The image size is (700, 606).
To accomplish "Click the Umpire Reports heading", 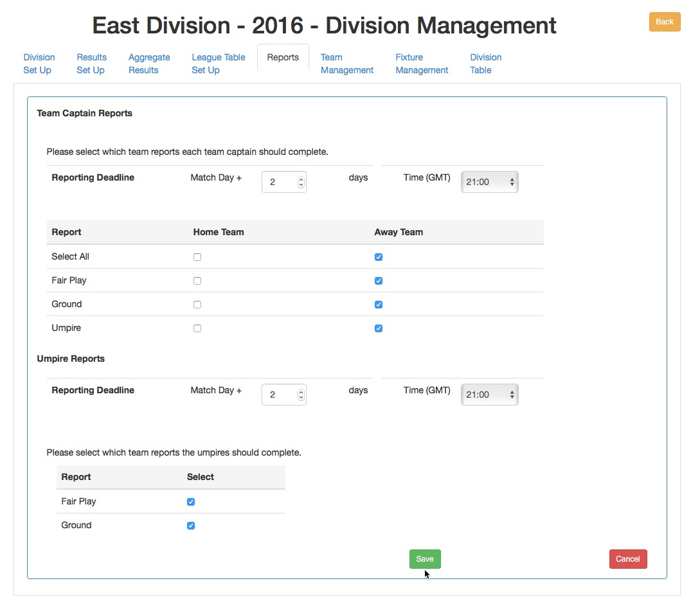I will click(71, 359).
